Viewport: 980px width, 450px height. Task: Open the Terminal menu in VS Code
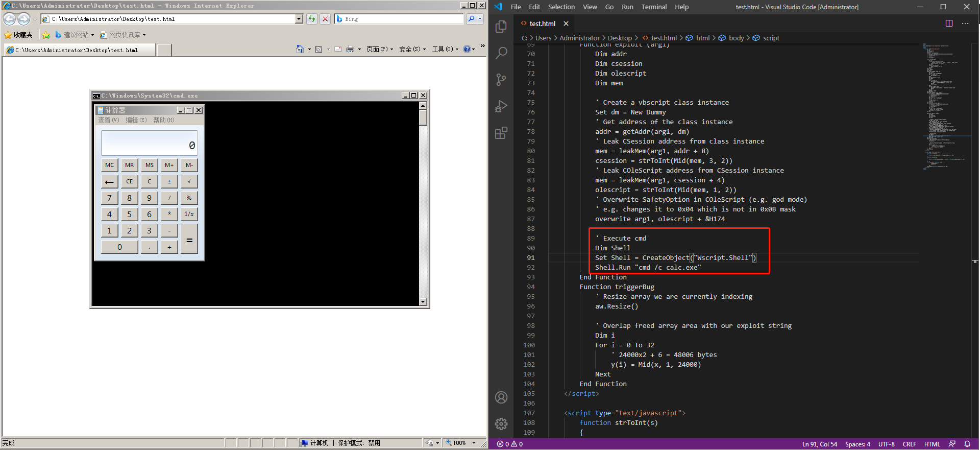coord(654,7)
